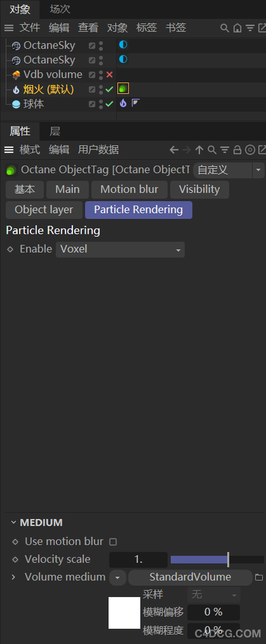Toggle the green checkmark on 烟火 object
The width and height of the screenshot is (266, 644).
109,89
